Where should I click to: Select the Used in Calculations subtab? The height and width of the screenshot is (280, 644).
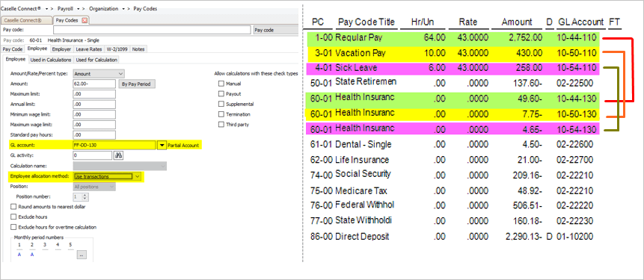pos(51,60)
